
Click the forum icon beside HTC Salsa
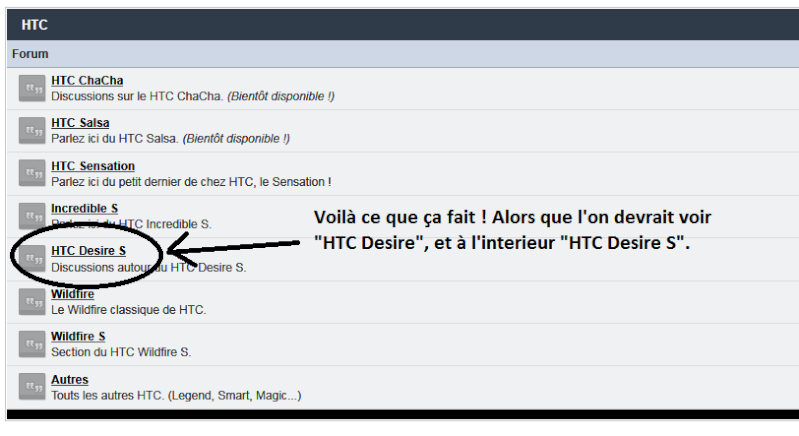click(x=32, y=131)
